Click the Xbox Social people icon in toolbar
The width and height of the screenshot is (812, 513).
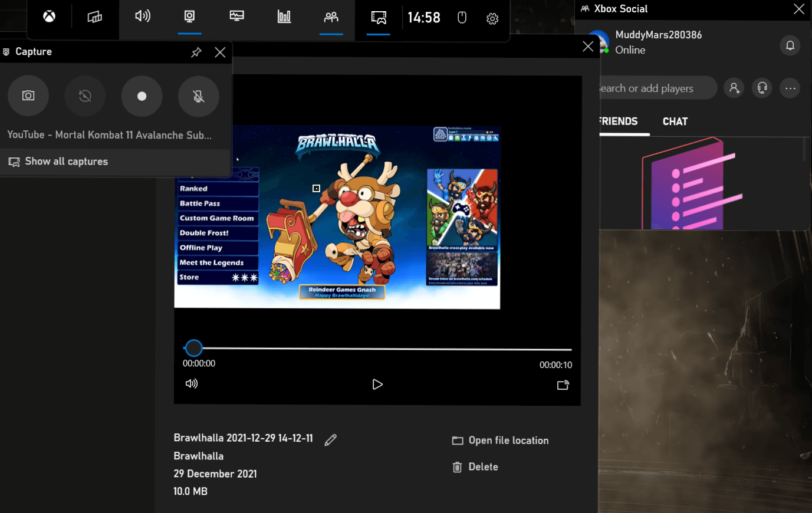(331, 16)
